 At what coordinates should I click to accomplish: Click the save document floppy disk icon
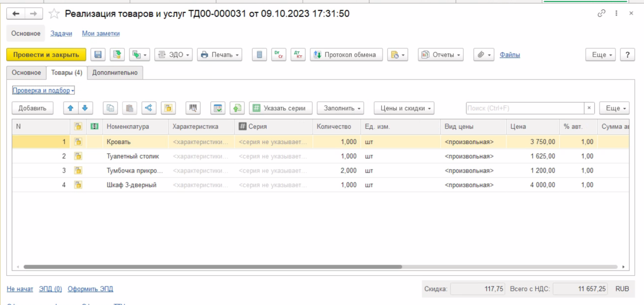(x=98, y=55)
